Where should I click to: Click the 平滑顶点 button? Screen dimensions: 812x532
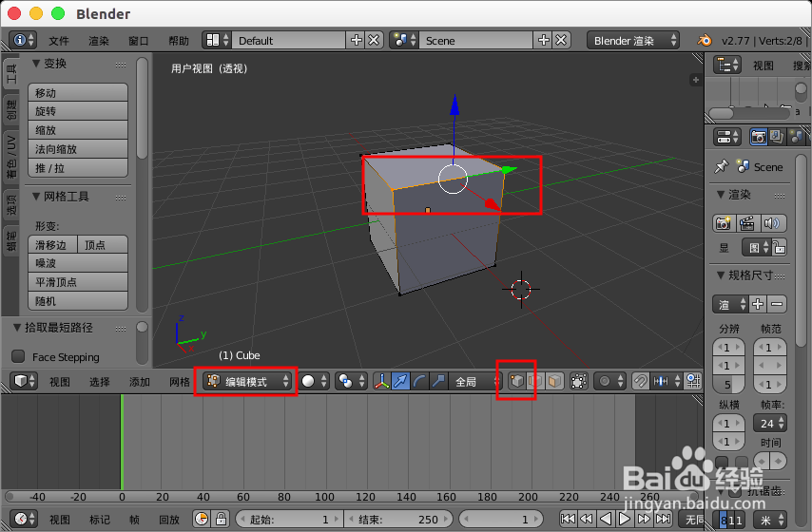tap(78, 282)
